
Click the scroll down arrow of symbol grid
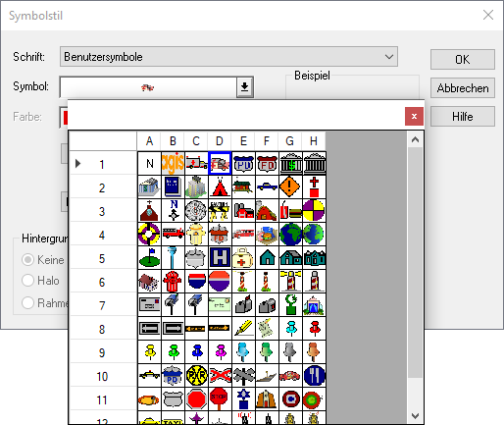coord(415,416)
